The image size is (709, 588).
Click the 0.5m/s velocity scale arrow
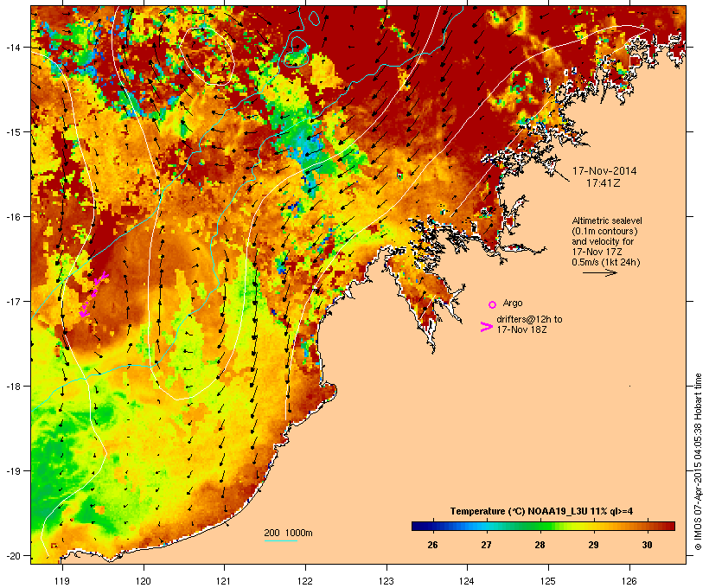tap(599, 272)
